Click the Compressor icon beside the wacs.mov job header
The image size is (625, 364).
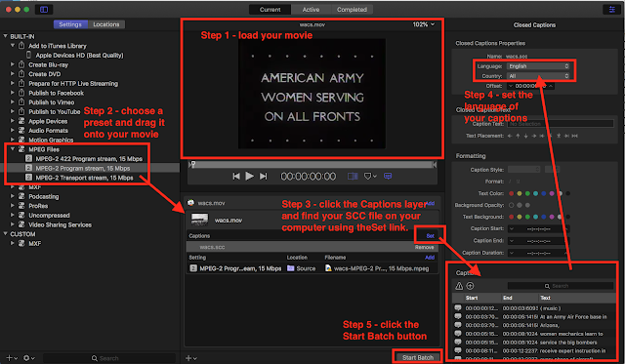pyautogui.click(x=191, y=203)
